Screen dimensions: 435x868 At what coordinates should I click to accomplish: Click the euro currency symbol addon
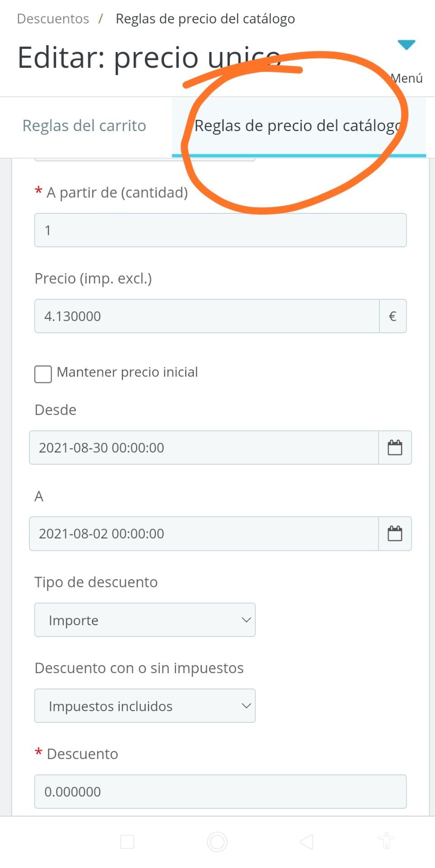pos(393,316)
